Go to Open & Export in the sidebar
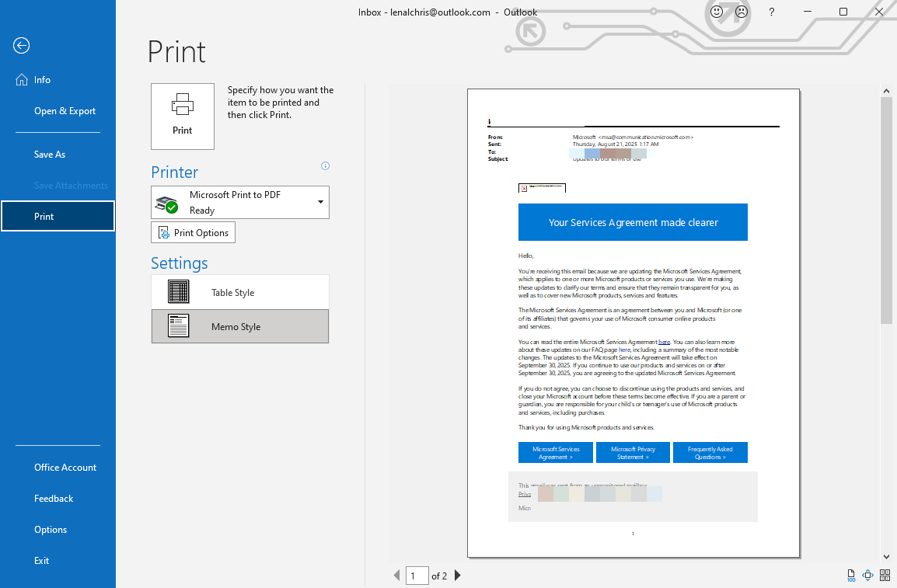Viewport: 897px width, 588px height. tap(65, 110)
